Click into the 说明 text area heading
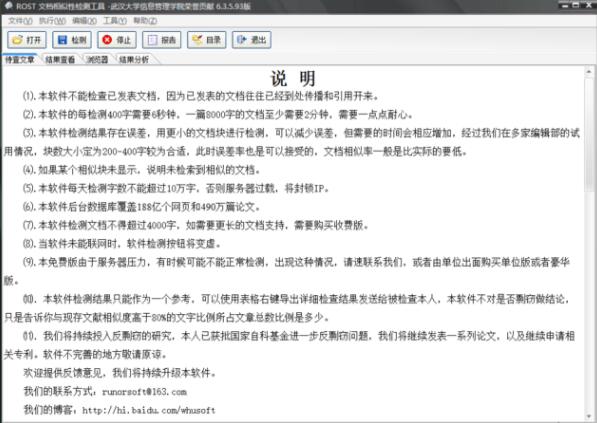The height and width of the screenshot is (423, 597). pos(293,78)
